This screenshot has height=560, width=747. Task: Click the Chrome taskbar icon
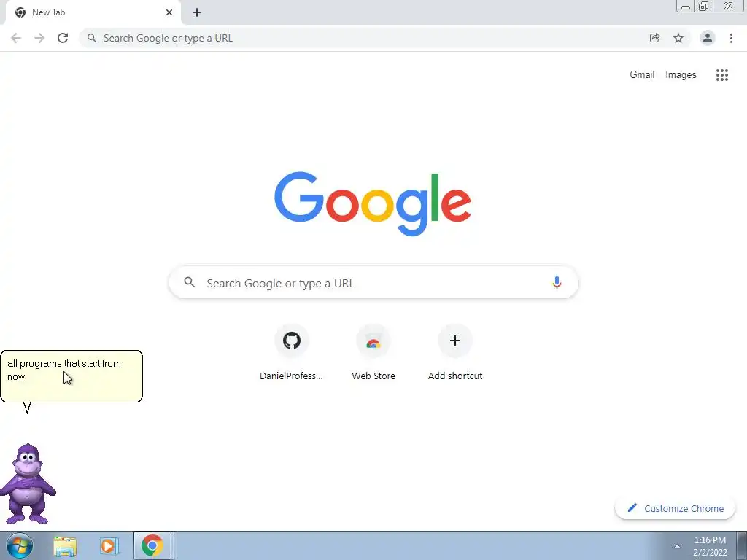coord(152,545)
